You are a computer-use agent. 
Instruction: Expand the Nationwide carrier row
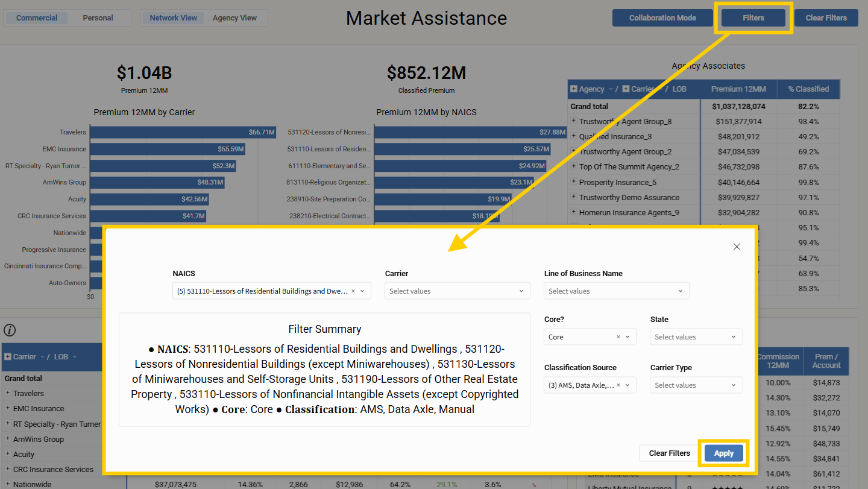coord(8,484)
